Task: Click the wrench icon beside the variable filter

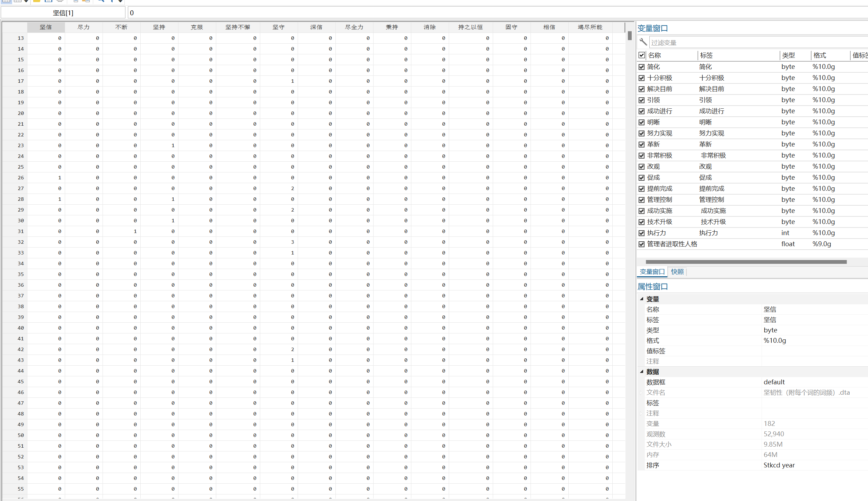Action: point(643,42)
